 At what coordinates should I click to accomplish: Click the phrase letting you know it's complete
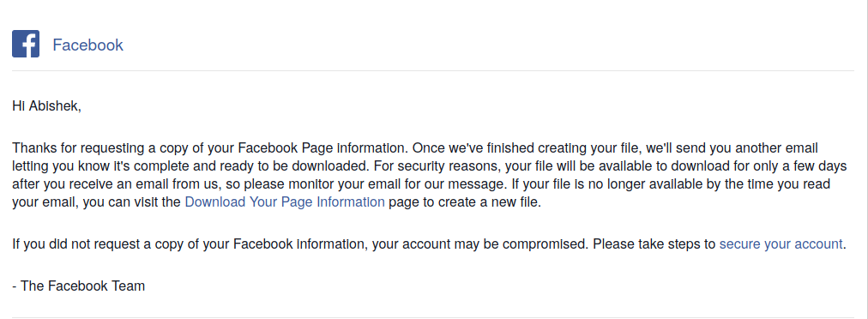pos(87,166)
